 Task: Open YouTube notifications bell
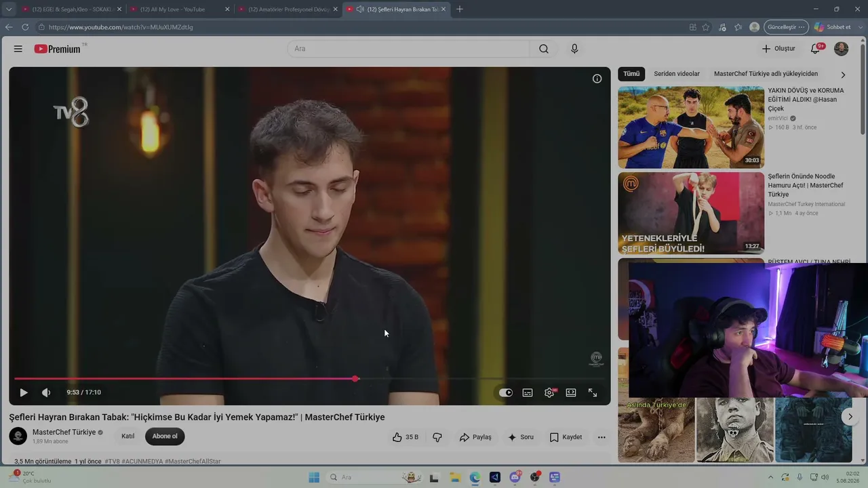[x=816, y=49]
